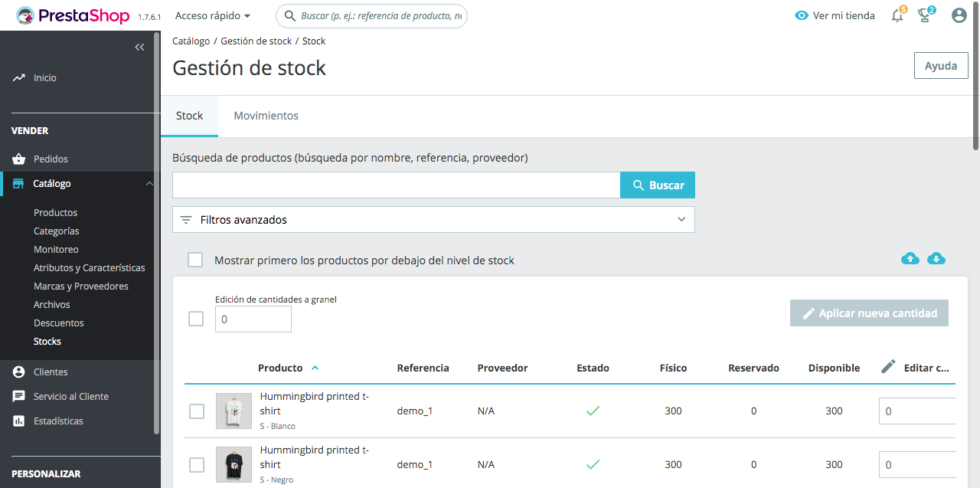Expand the Filtros avanzados panel
This screenshot has width=980, height=488.
433,220
